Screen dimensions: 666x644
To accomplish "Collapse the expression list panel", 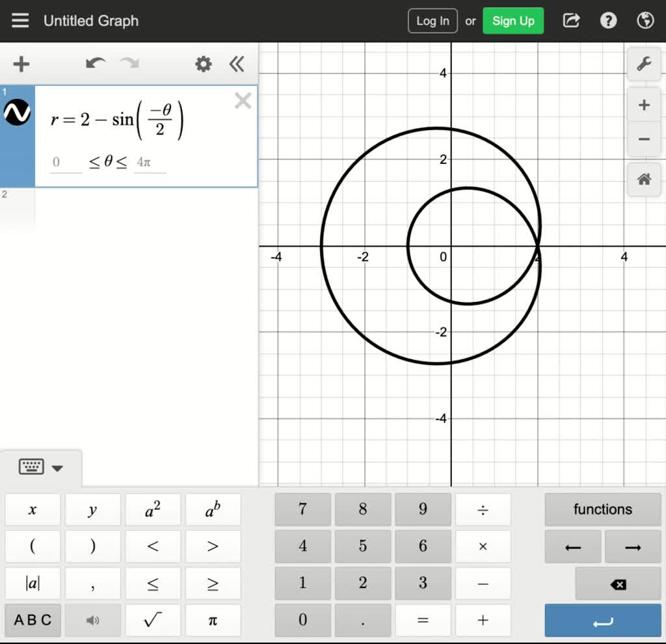I will [x=237, y=64].
